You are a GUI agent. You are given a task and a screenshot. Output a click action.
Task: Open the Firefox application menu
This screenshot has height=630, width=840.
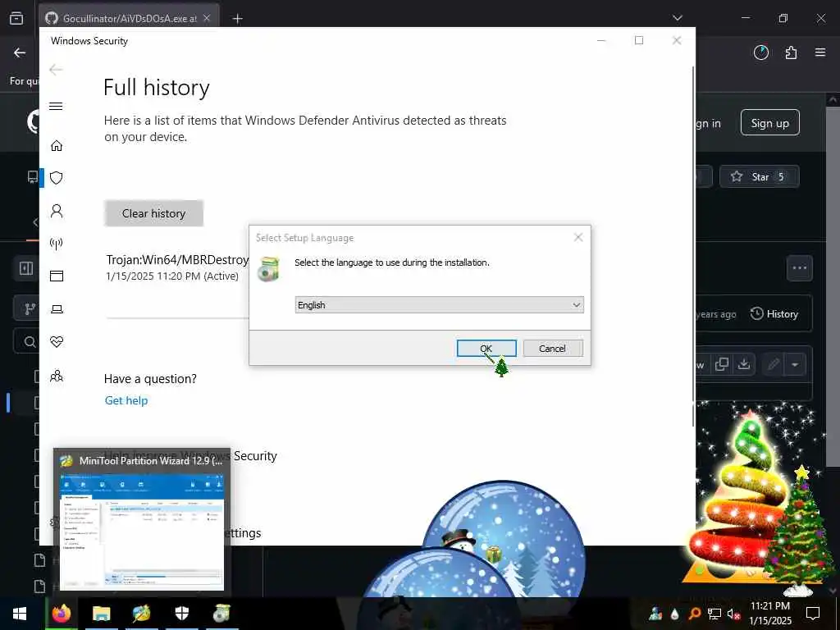[820, 52]
